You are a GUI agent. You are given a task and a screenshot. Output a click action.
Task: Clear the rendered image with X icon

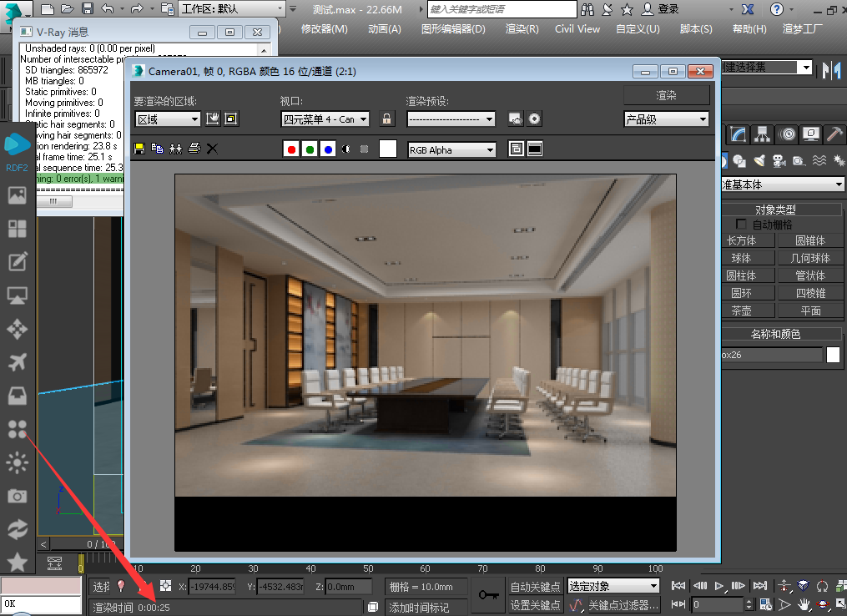[x=212, y=149]
